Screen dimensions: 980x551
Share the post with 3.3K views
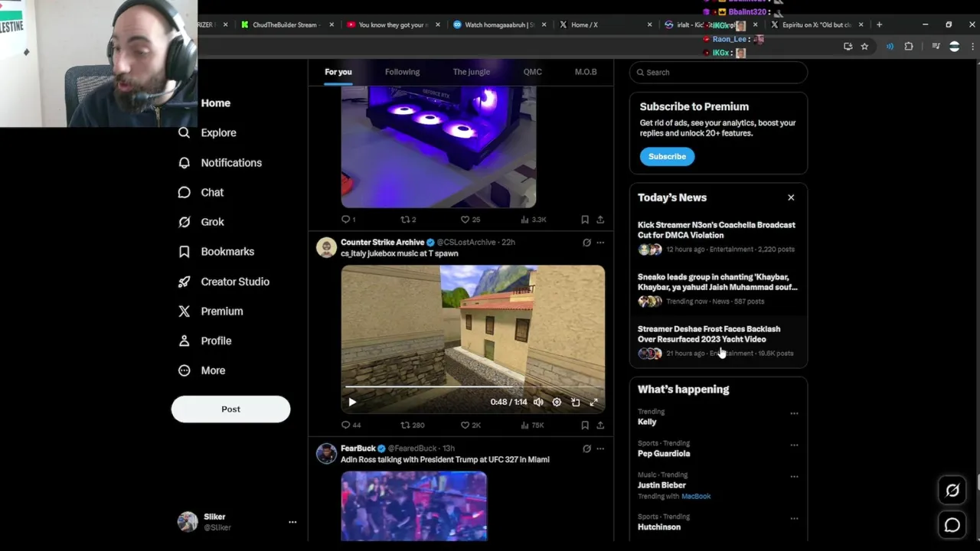tap(600, 220)
